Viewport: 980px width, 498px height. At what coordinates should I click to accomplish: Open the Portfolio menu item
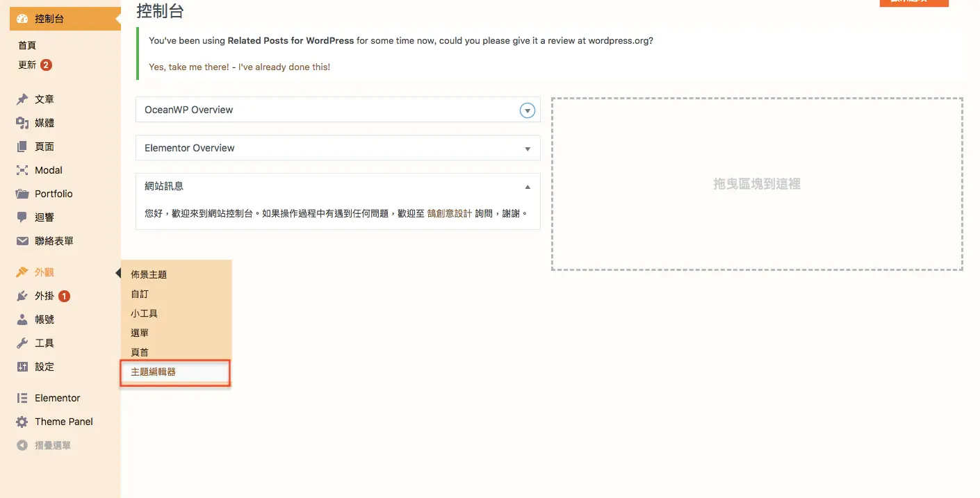54,194
